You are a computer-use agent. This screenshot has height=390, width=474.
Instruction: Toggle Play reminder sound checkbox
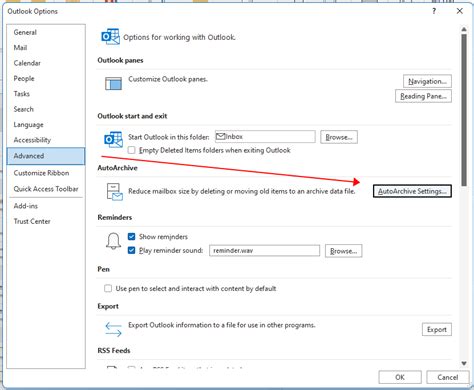click(x=131, y=250)
